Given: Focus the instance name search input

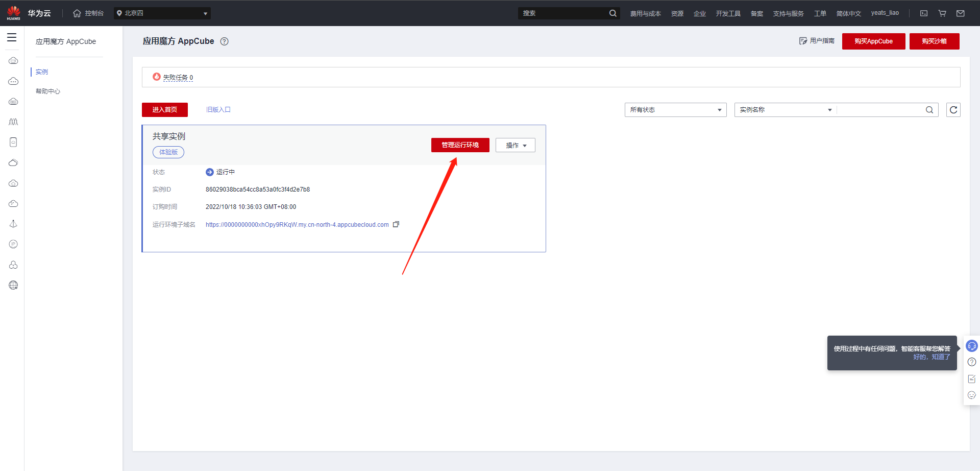Looking at the screenshot, I should point(880,110).
